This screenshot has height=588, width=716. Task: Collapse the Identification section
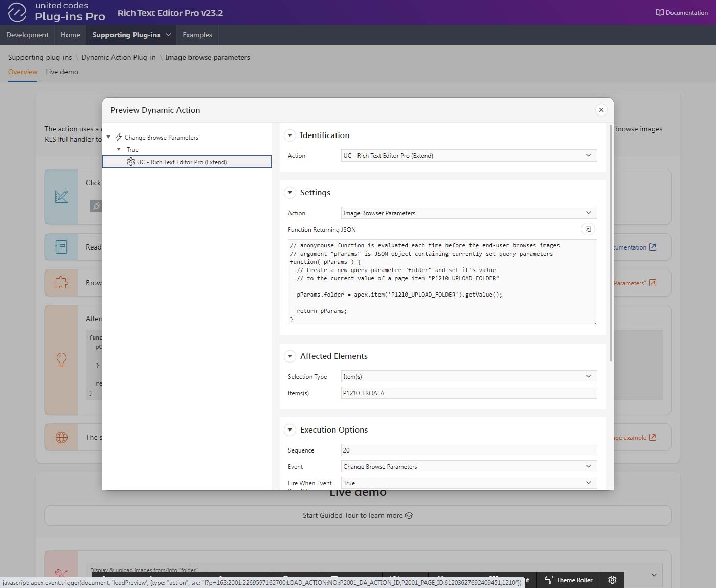290,135
